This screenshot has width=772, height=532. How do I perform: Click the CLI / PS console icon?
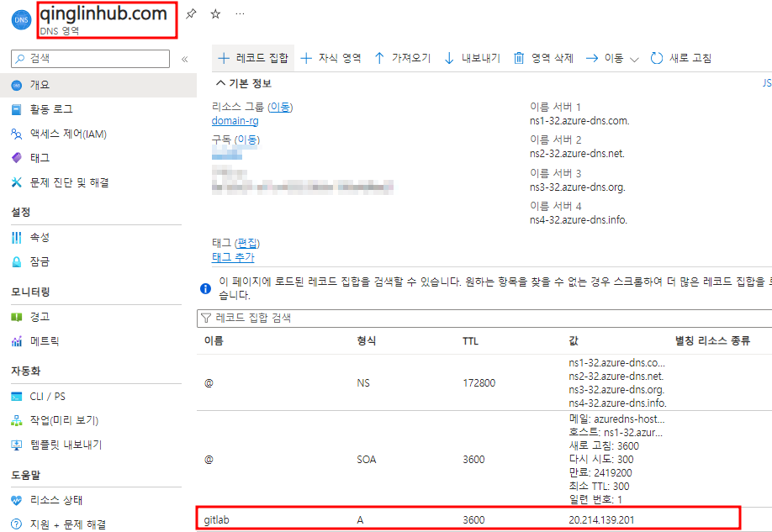coord(16,396)
